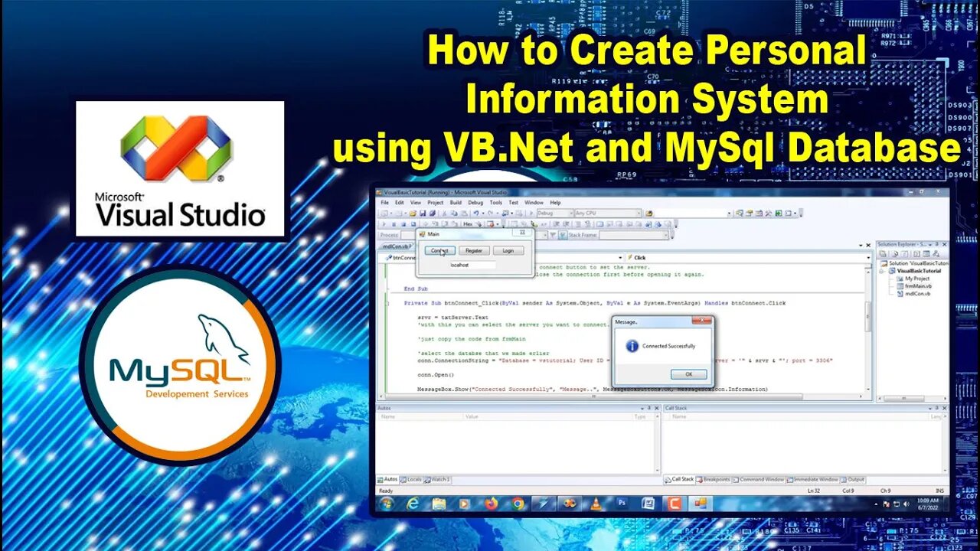This screenshot has height=551, width=980.
Task: Open the Build menu
Action: point(456,202)
